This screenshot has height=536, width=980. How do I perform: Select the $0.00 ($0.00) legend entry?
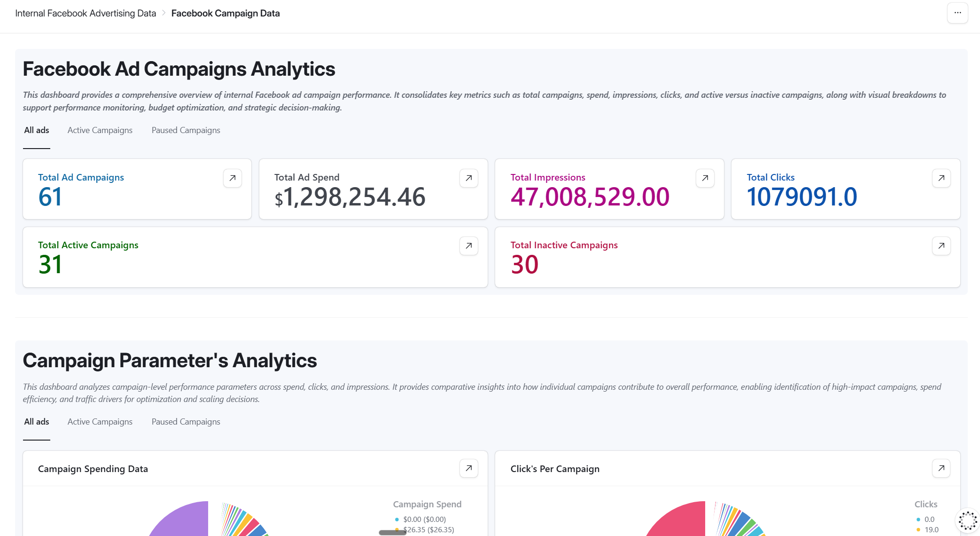click(420, 520)
